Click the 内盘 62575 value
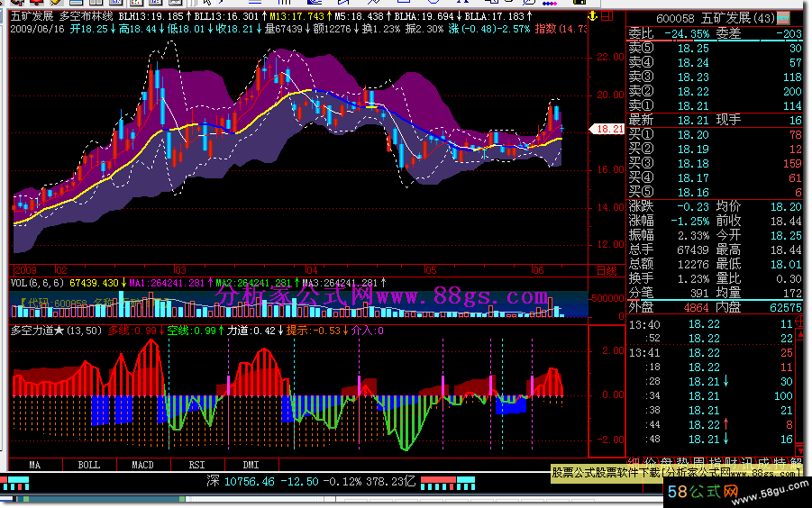The height and width of the screenshot is (508, 812). point(786,307)
